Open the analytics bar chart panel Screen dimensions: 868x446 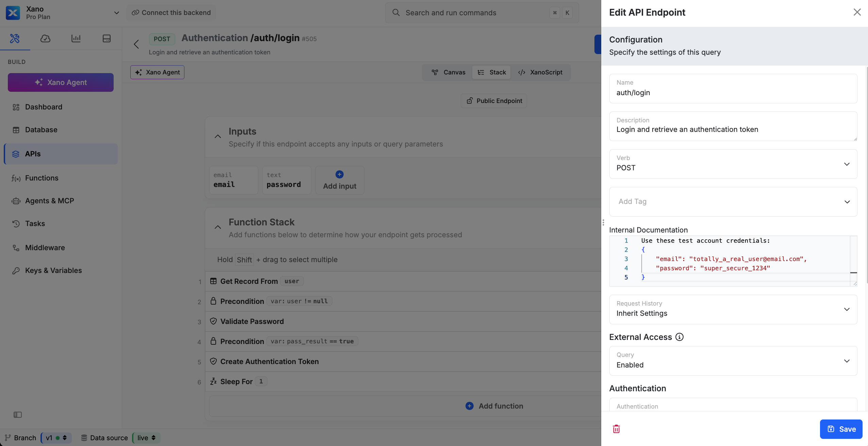(x=76, y=39)
